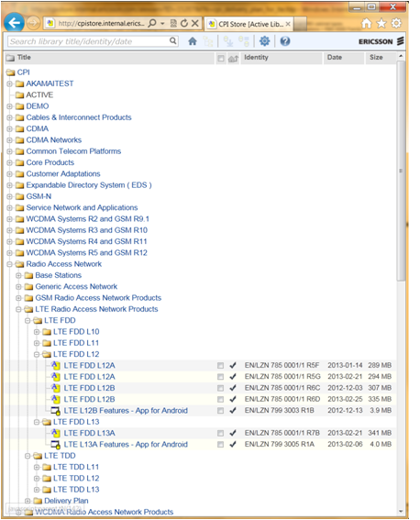Click the installed-status icon column header
The width and height of the screenshot is (420, 520).
233,59
